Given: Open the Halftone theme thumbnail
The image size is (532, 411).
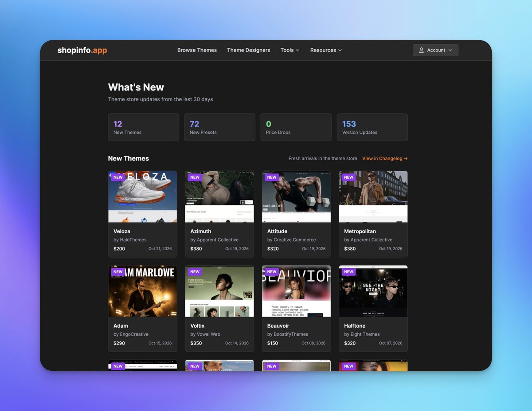Looking at the screenshot, I should pos(373,291).
